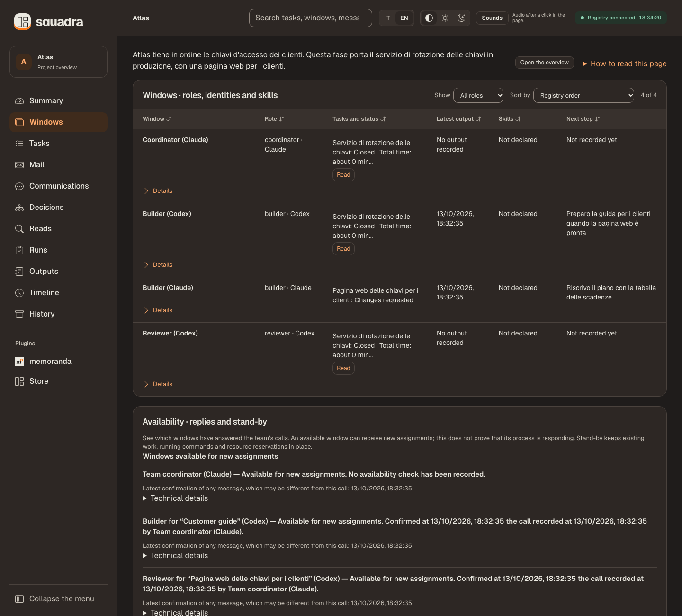
Task: Open the Atlas Project overview card
Action: [x=58, y=62]
